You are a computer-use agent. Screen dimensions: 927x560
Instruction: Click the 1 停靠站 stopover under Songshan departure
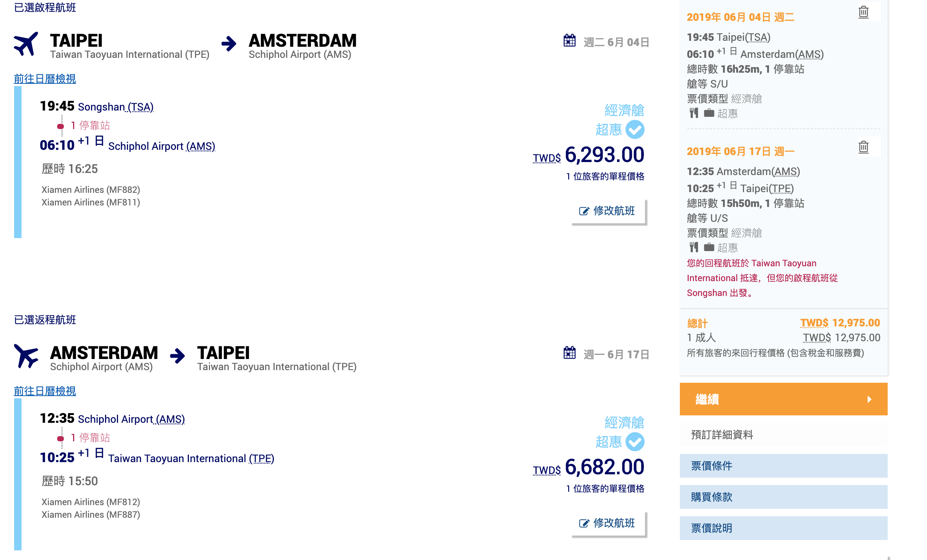(x=90, y=125)
